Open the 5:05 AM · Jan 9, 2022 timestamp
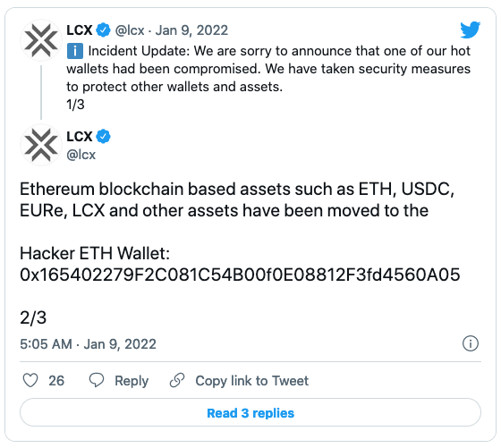Viewport: 501px width, 448px height. [x=88, y=344]
